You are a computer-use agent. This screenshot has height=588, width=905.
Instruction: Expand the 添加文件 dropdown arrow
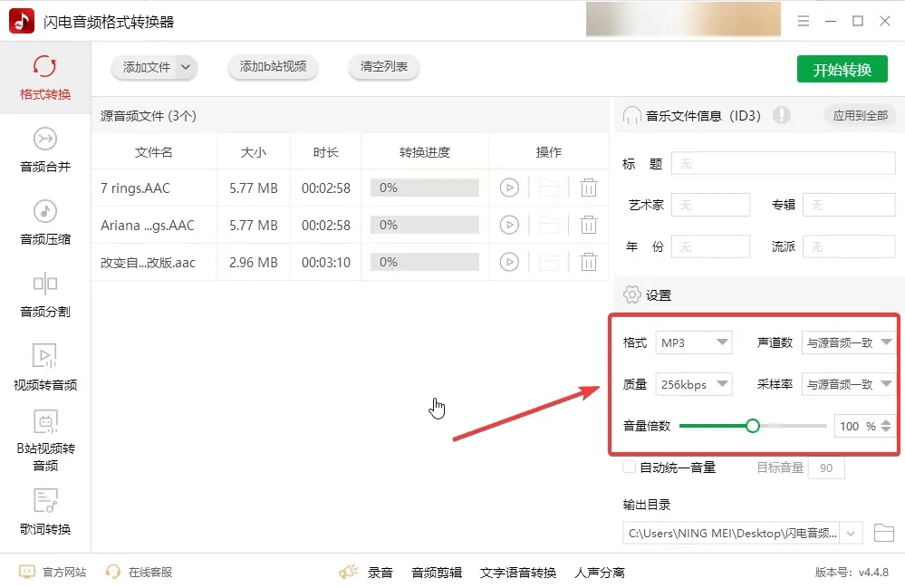[x=186, y=68]
